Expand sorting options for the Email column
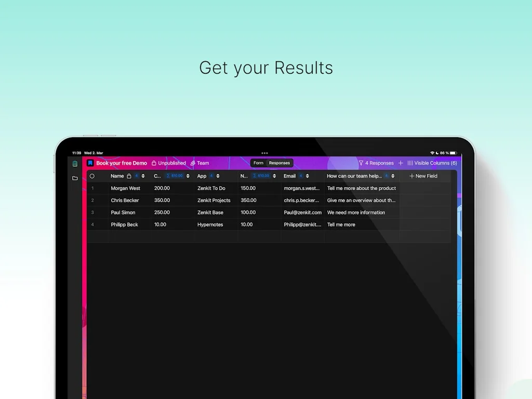The image size is (532, 399). 308,176
